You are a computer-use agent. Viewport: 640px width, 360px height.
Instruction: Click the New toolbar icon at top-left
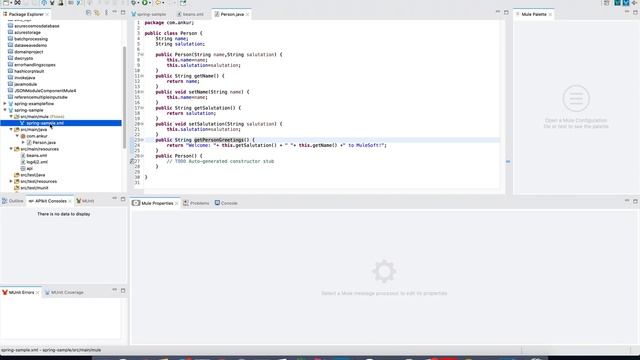(x=6, y=2)
